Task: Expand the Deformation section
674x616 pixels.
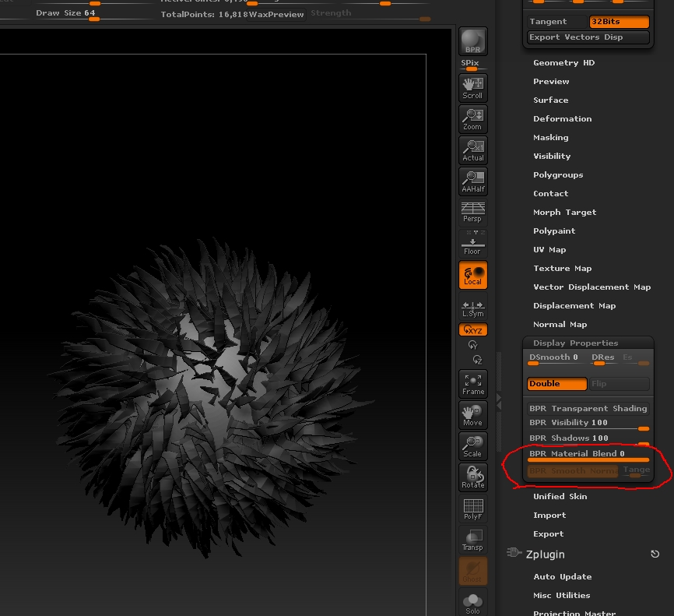Action: click(x=562, y=118)
